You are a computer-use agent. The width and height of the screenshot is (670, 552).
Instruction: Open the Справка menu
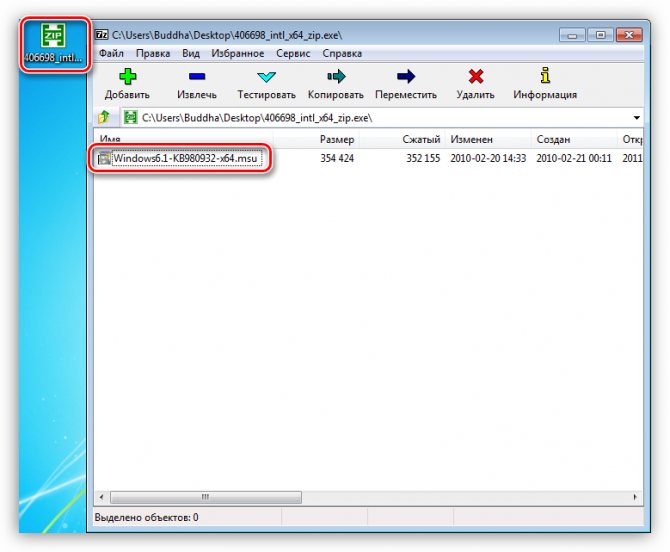342,53
